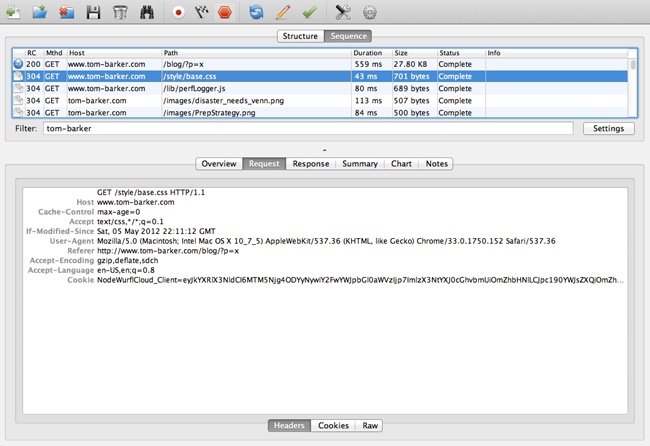This screenshot has width=650, height=446.
Task: Clear the session with the trash can icon
Action: pos(120,12)
